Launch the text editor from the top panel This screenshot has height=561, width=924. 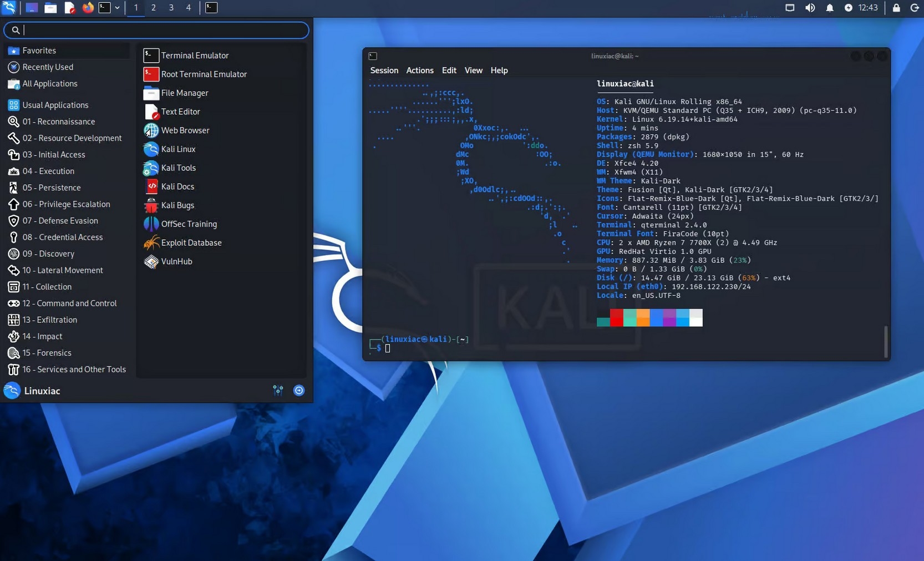(x=69, y=8)
